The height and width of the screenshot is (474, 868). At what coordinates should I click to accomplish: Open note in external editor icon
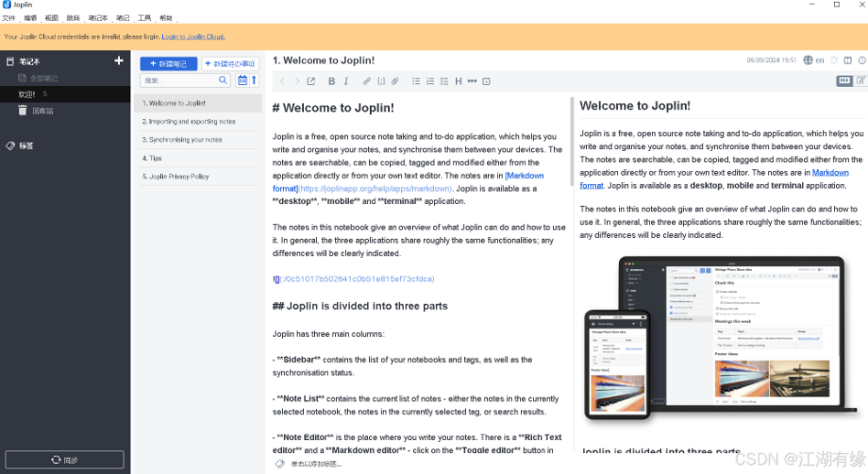pos(311,81)
